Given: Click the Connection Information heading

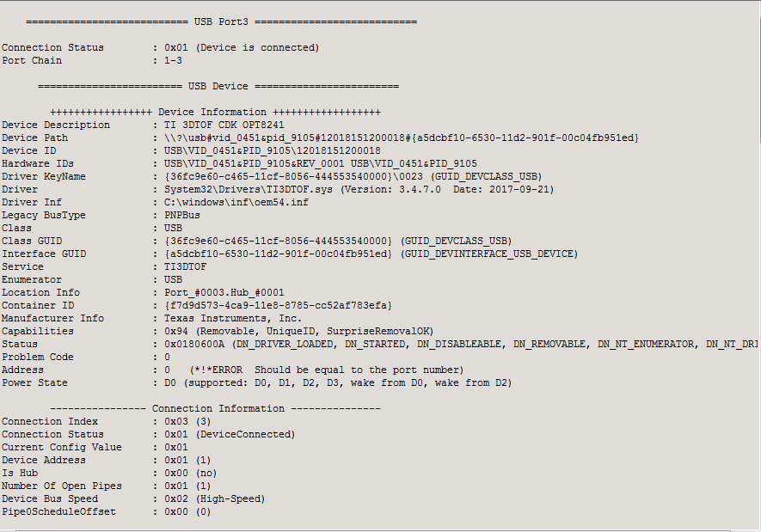Looking at the screenshot, I should click(x=216, y=408).
